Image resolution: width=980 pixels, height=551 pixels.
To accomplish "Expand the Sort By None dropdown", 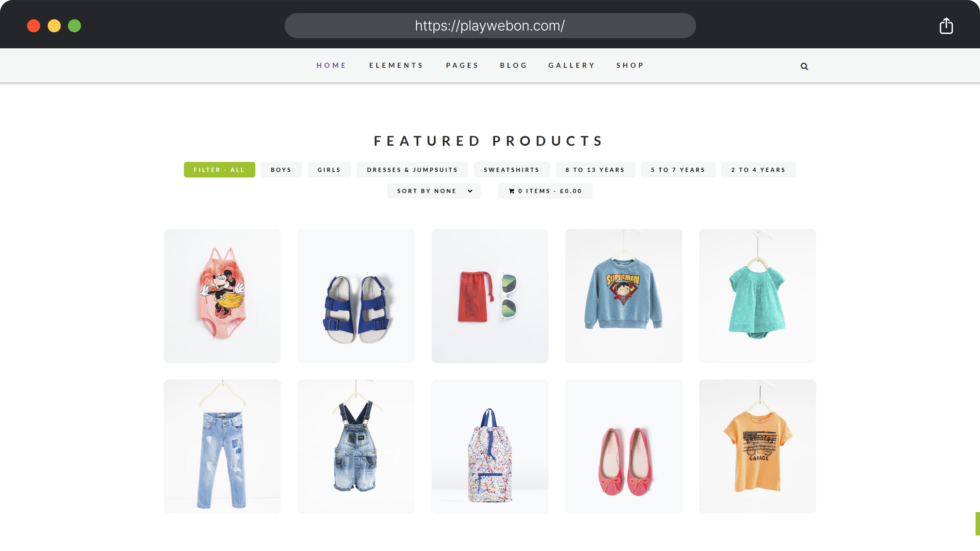I will pyautogui.click(x=434, y=191).
